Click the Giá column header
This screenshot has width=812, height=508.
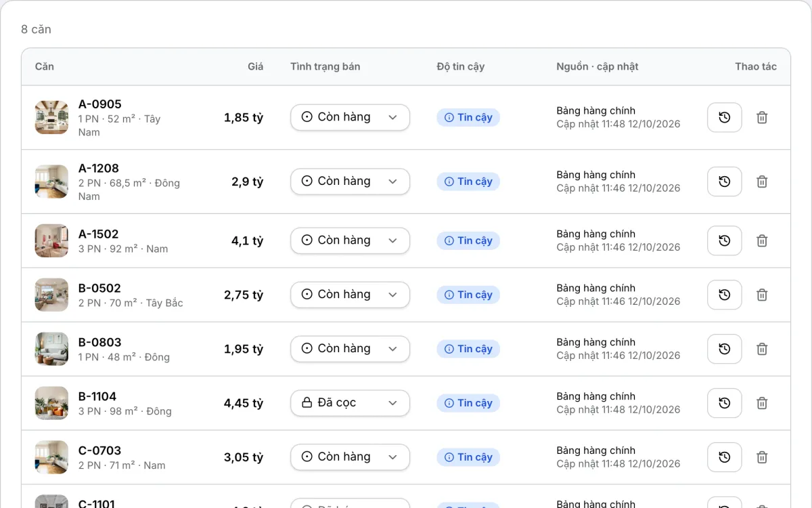[x=255, y=66]
